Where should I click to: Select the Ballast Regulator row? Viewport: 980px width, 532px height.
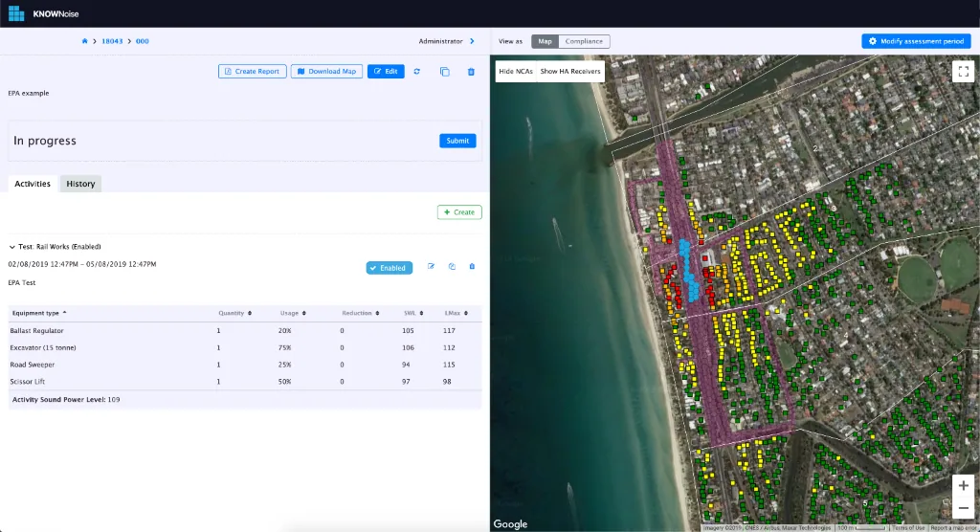coord(245,331)
